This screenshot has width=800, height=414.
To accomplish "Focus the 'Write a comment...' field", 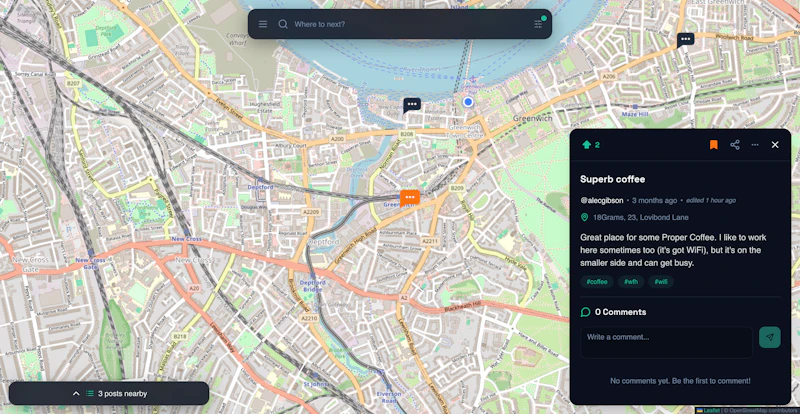I will pos(666,342).
